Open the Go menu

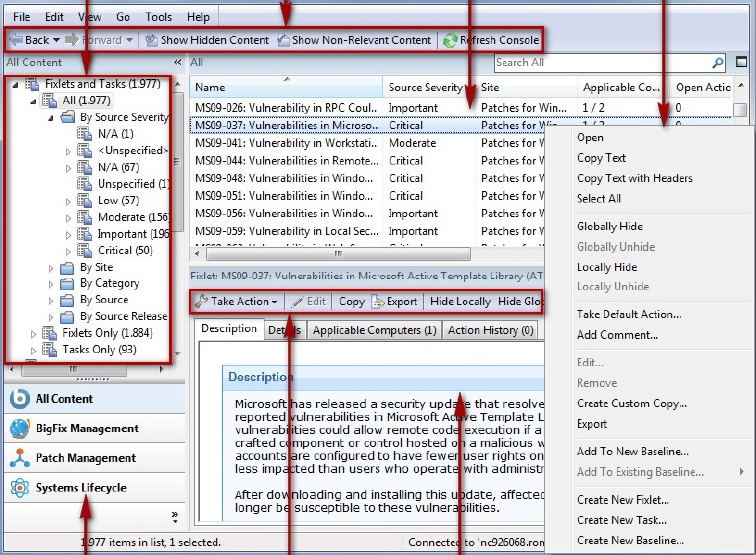(123, 17)
